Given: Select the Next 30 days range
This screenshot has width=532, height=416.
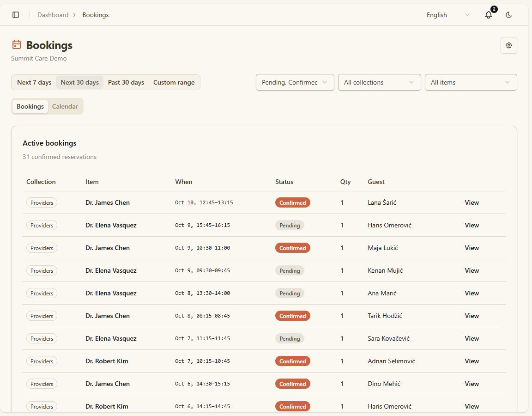Looking at the screenshot, I should coord(80,82).
